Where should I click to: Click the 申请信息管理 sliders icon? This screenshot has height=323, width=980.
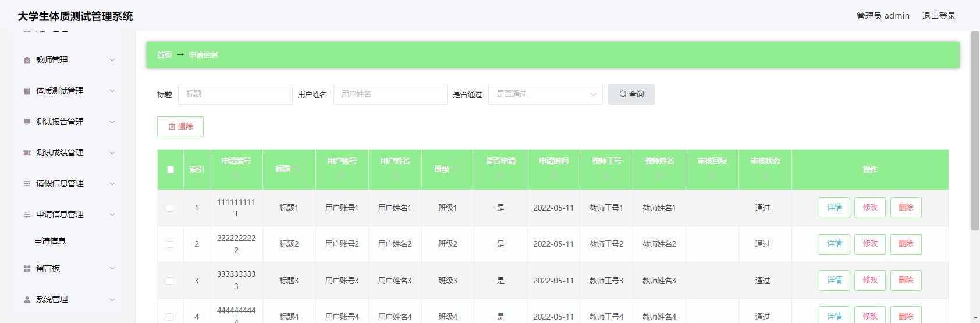pos(27,214)
